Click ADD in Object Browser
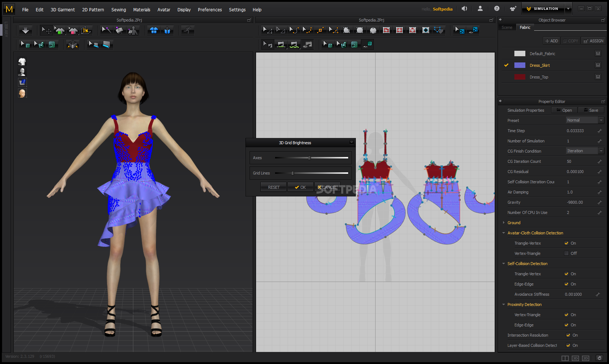 pyautogui.click(x=552, y=41)
